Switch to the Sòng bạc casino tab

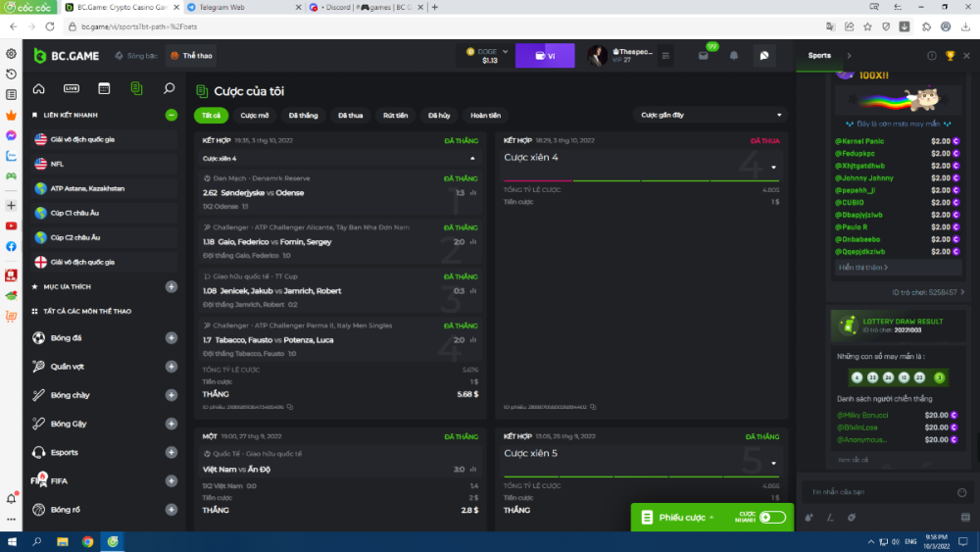[x=136, y=56]
